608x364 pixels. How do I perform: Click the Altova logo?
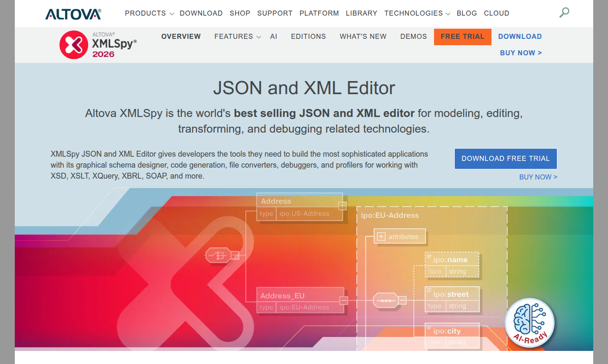tap(73, 14)
